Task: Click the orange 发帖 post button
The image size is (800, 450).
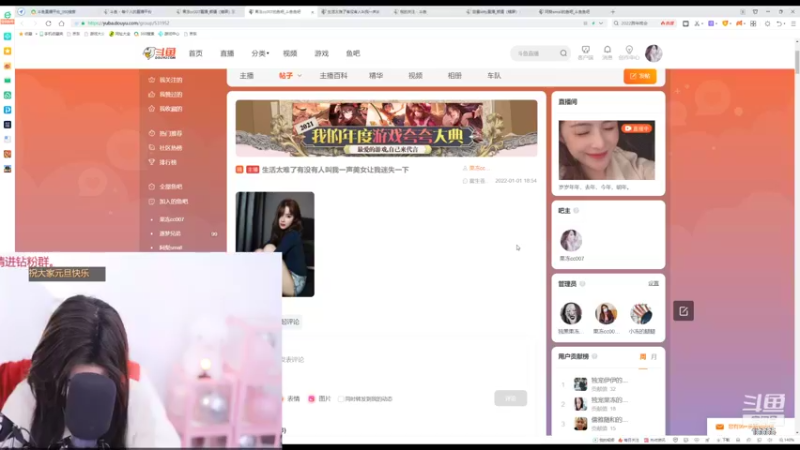Action: click(640, 76)
